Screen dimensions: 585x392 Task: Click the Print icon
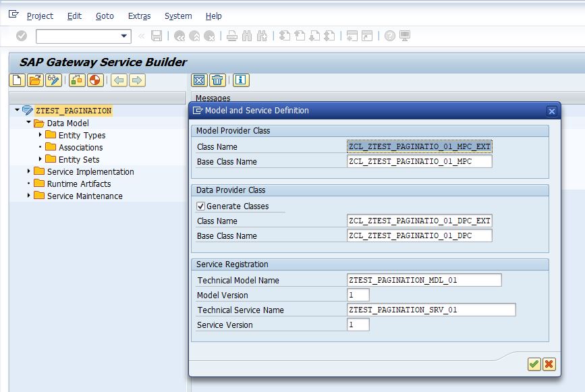232,36
